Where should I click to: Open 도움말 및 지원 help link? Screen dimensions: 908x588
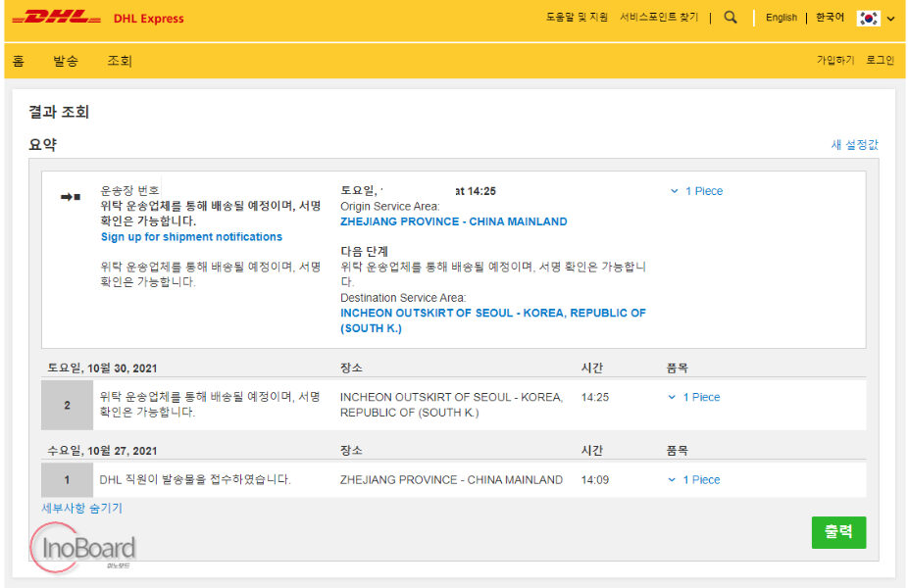[577, 17]
